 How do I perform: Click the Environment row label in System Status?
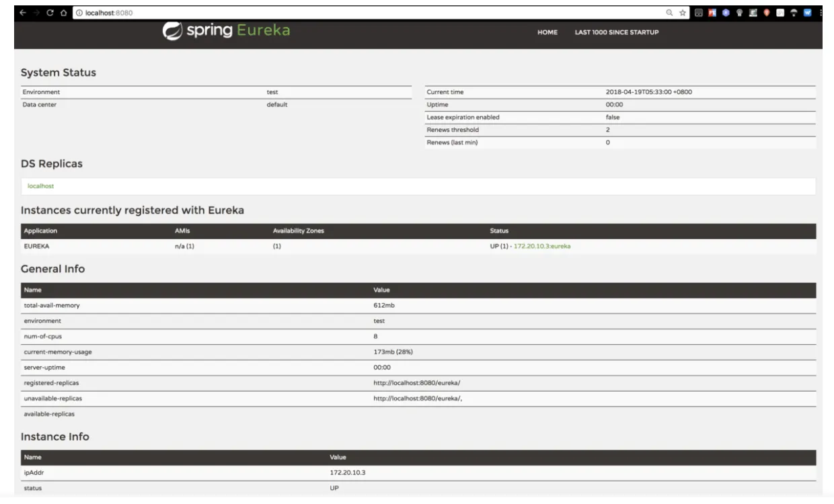(x=41, y=92)
